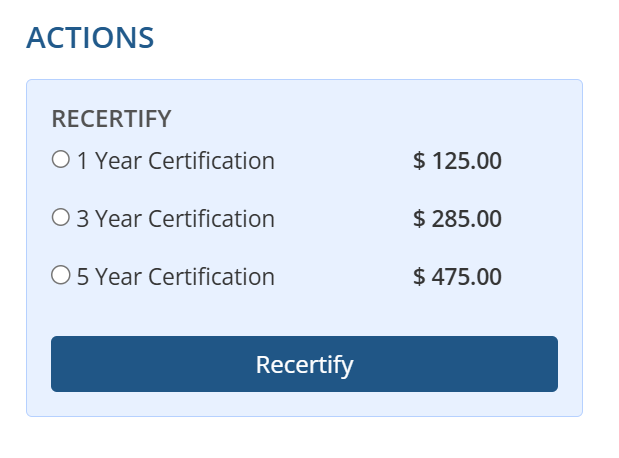Viewport: 619px width, 458px height.
Task: Click the blue Recertify button
Action: pyautogui.click(x=304, y=364)
